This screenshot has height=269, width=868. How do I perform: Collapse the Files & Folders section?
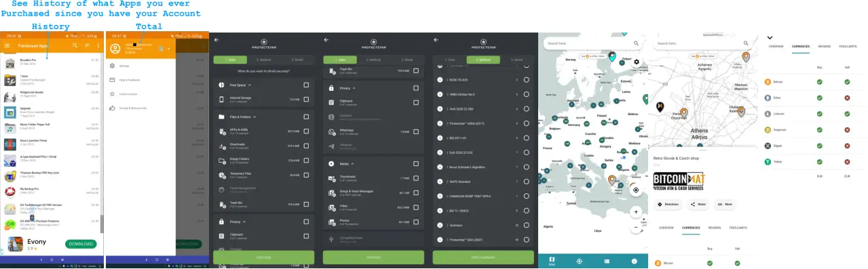pyautogui.click(x=255, y=117)
